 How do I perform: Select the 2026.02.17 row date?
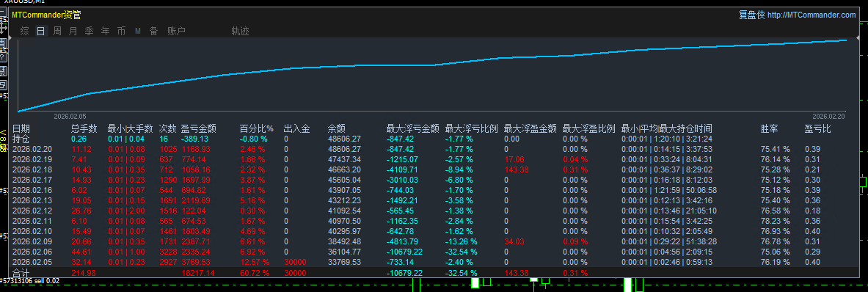[33, 180]
